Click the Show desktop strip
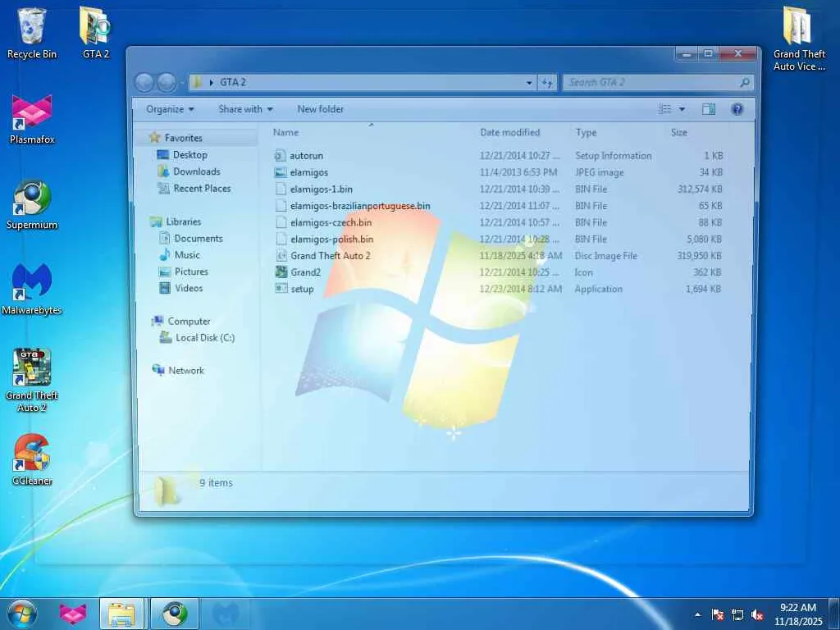840x630 pixels. (834, 614)
